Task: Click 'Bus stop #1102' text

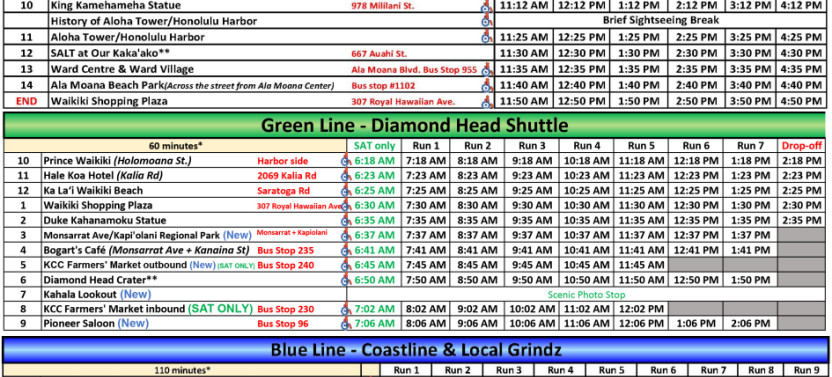Action: pyautogui.click(x=383, y=85)
